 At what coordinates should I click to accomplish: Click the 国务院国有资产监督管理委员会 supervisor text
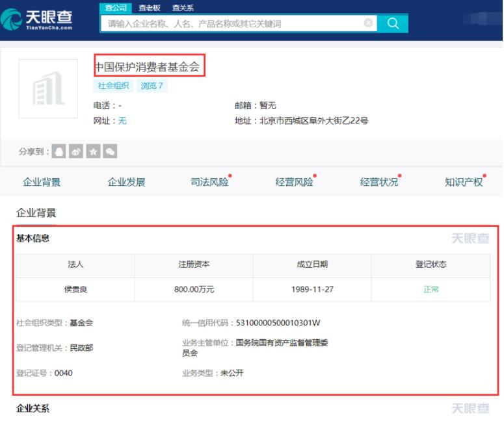(255, 348)
